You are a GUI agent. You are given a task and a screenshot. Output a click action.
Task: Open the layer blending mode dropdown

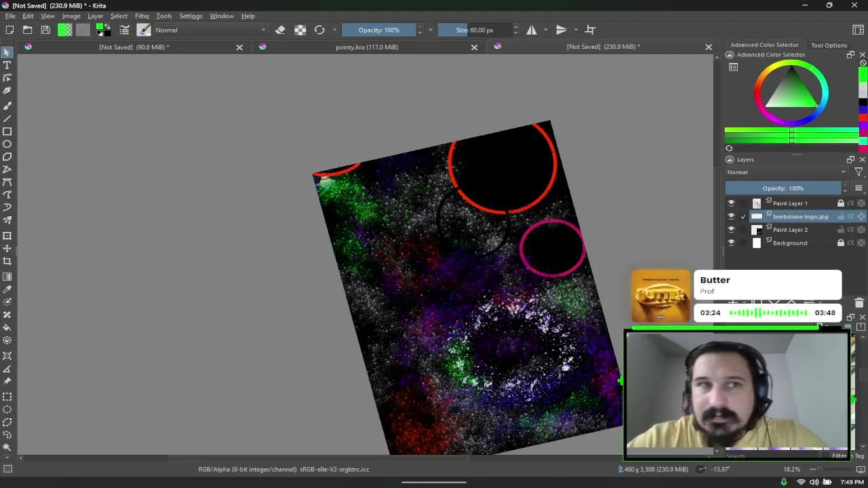point(787,172)
